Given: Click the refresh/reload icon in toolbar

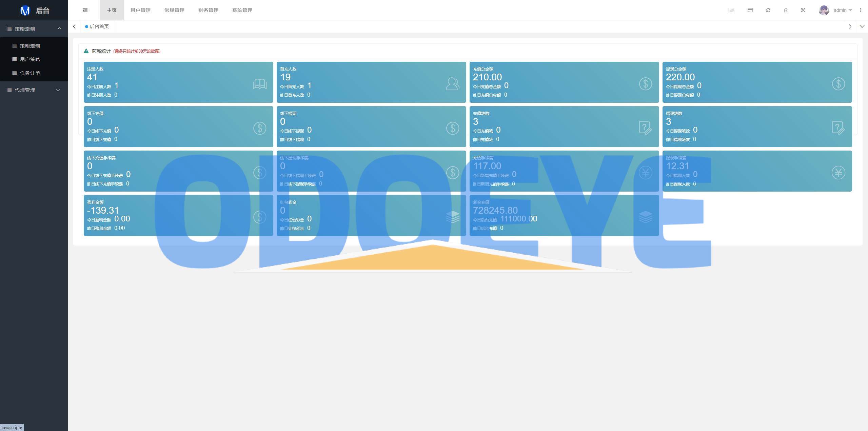Looking at the screenshot, I should tap(768, 10).
